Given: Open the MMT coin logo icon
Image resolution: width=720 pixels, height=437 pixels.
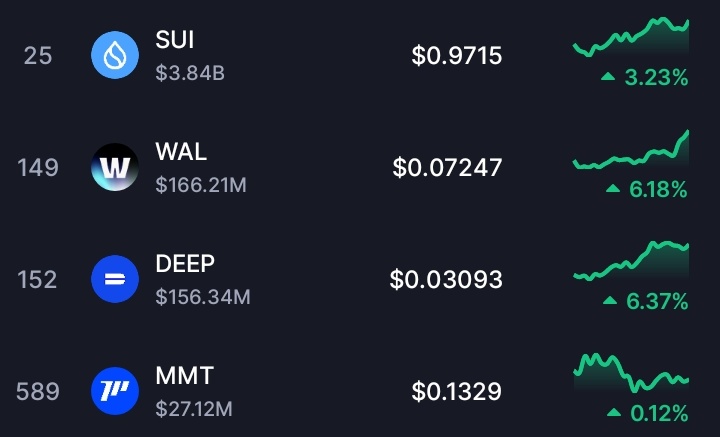Looking at the screenshot, I should pos(114,391).
